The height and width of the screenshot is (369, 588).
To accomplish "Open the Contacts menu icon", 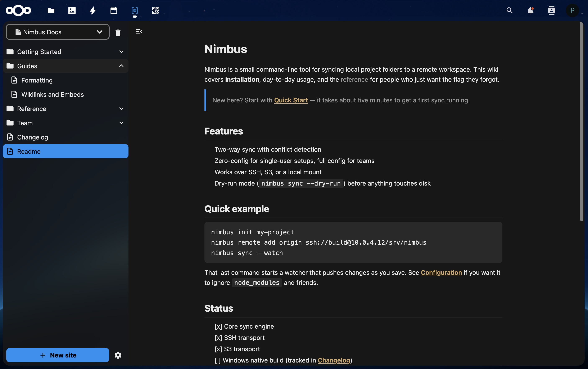I will pyautogui.click(x=551, y=10).
